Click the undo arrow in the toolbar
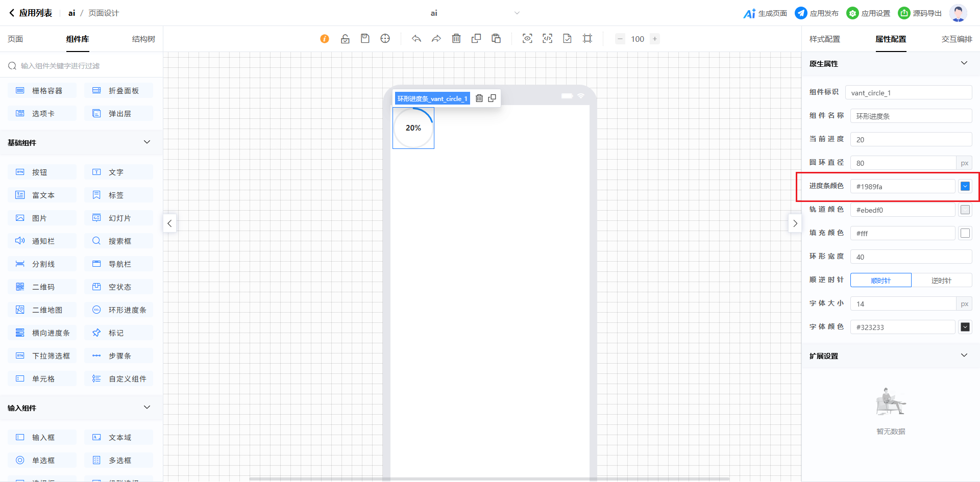The height and width of the screenshot is (482, 980). [x=416, y=39]
